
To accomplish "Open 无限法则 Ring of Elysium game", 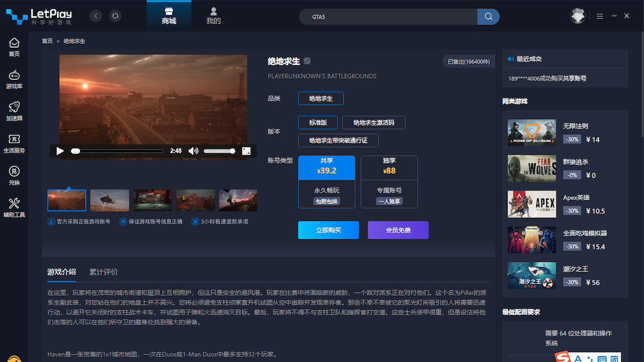I will point(565,132).
